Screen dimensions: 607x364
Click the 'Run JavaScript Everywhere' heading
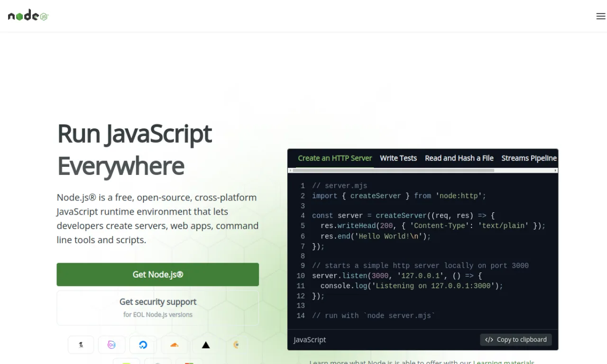134,150
